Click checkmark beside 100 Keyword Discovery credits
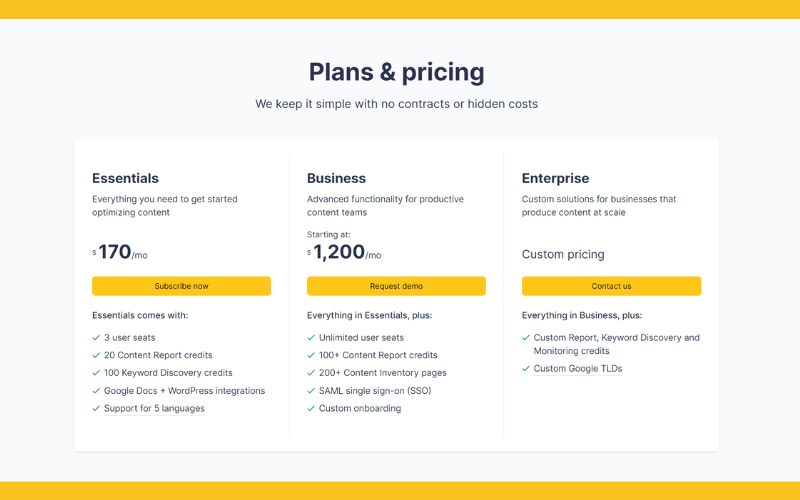This screenshot has height=500, width=800. click(x=96, y=373)
